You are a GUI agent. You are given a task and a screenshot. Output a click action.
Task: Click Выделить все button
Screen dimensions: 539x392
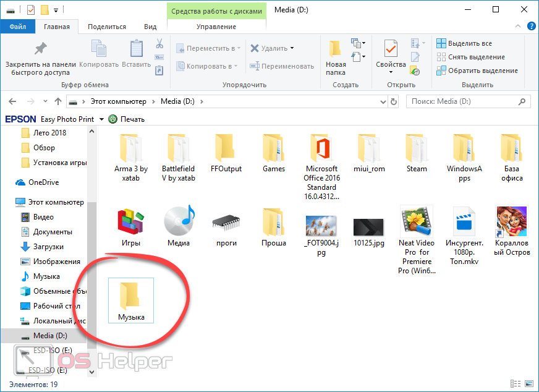point(464,43)
